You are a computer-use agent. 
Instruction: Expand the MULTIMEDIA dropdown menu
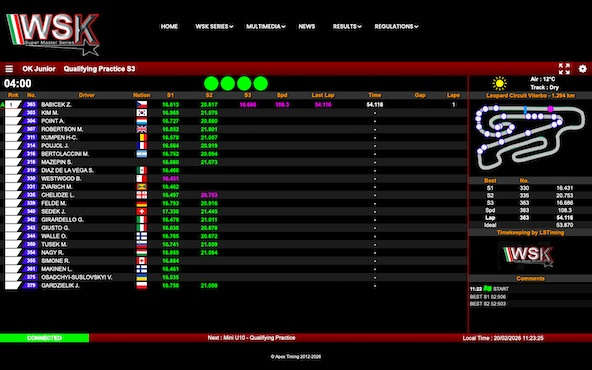click(x=265, y=26)
